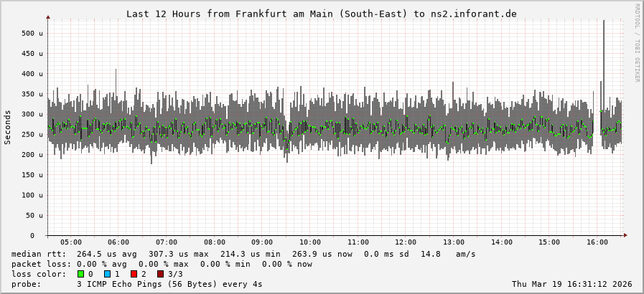The height and width of the screenshot is (294, 644).
Task: Click the RRDTOOL / TOBI OETIKER watermark
Action: (637, 43)
